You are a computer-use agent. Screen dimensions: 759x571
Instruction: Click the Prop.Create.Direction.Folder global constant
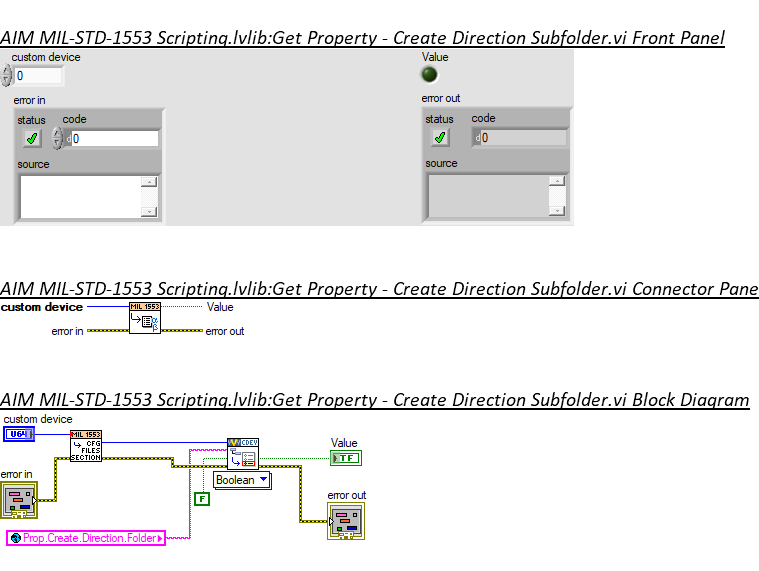click(x=86, y=538)
